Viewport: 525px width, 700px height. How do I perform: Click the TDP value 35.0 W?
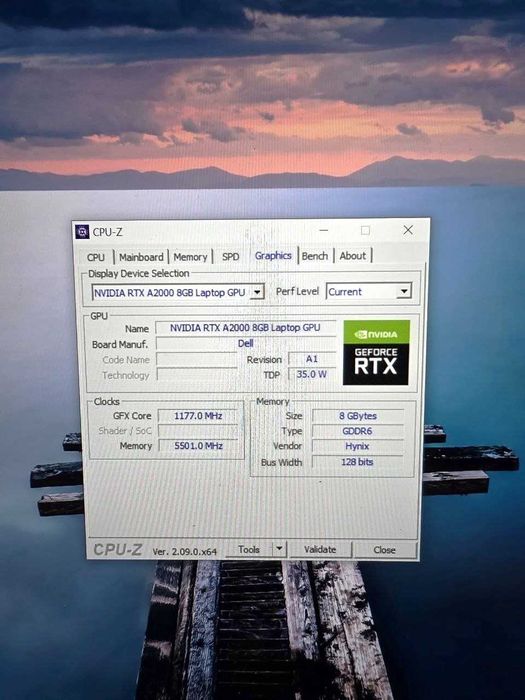(312, 374)
